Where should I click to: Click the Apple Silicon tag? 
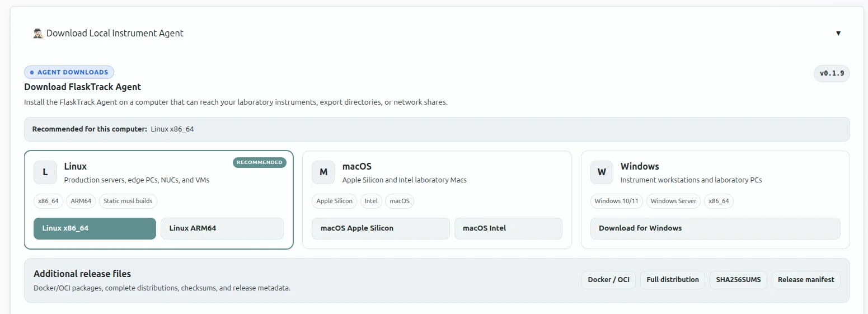(x=335, y=201)
